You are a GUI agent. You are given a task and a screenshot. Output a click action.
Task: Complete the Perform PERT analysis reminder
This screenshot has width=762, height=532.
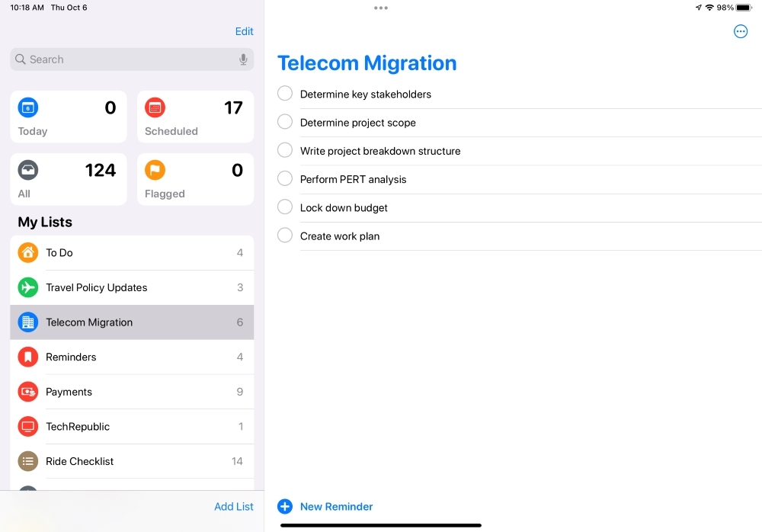[284, 178]
